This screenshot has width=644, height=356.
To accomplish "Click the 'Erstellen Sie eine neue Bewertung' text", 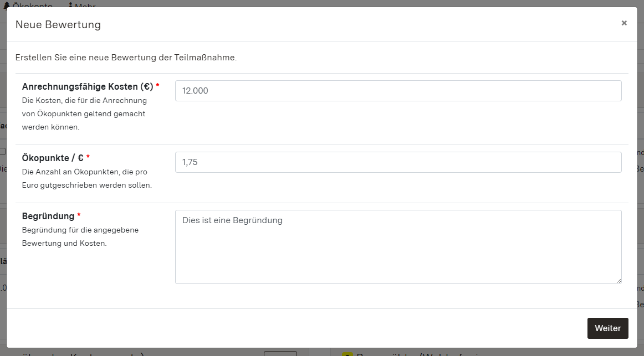I will point(126,58).
